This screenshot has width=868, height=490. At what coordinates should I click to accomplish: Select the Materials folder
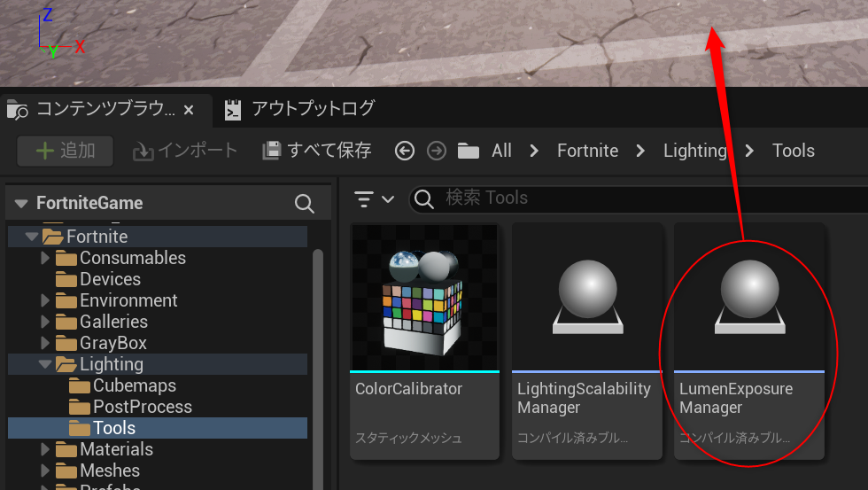pyautogui.click(x=116, y=449)
